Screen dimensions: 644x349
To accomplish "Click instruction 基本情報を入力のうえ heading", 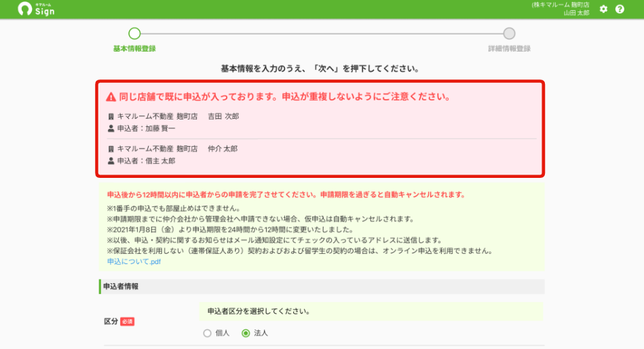I will (320, 69).
